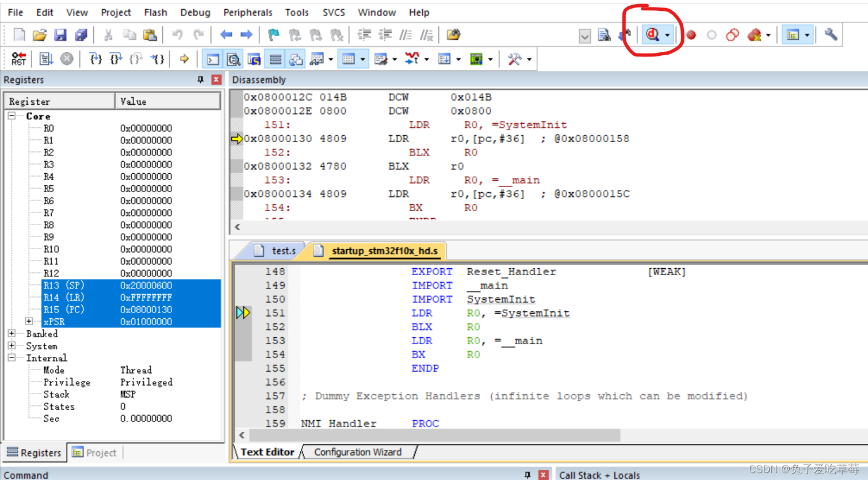This screenshot has width=868, height=480.
Task: Click the indent selected lines icon
Action: click(x=364, y=35)
